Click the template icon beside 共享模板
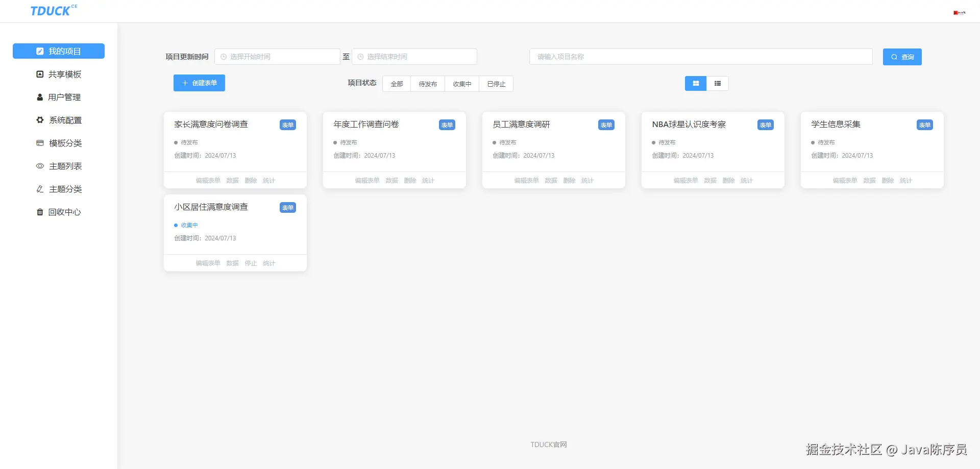 pyautogui.click(x=40, y=74)
